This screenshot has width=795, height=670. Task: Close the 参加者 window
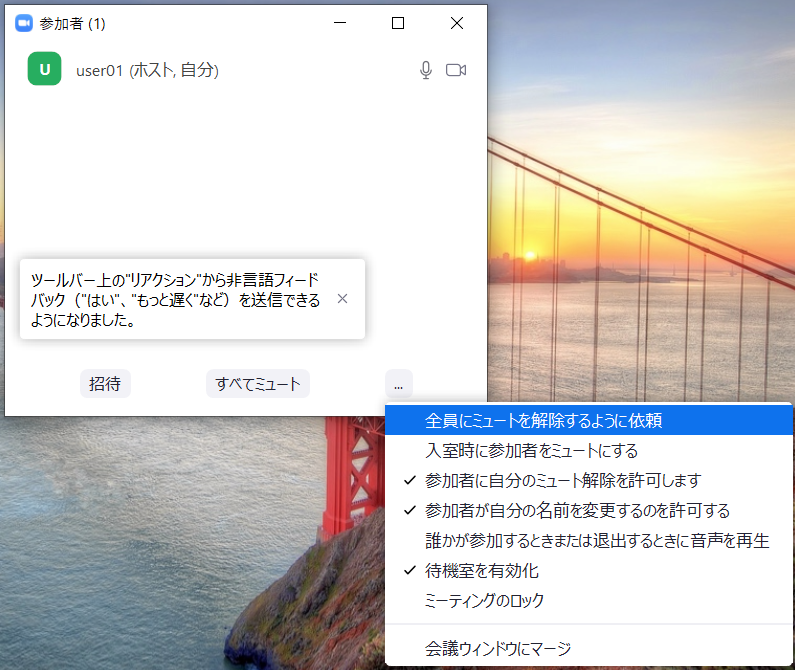pyautogui.click(x=457, y=23)
